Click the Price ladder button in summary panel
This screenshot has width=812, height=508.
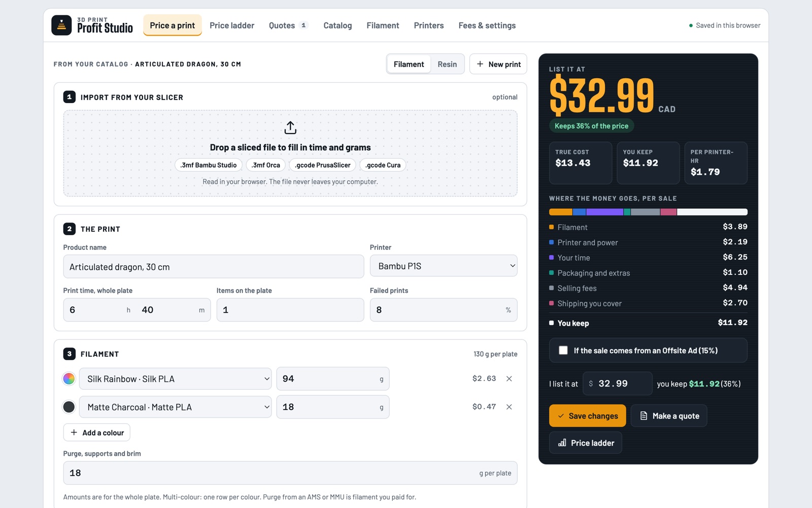tap(586, 443)
